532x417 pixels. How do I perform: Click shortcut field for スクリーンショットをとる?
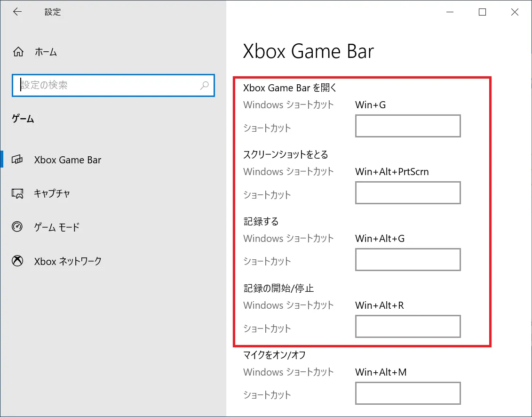point(408,193)
